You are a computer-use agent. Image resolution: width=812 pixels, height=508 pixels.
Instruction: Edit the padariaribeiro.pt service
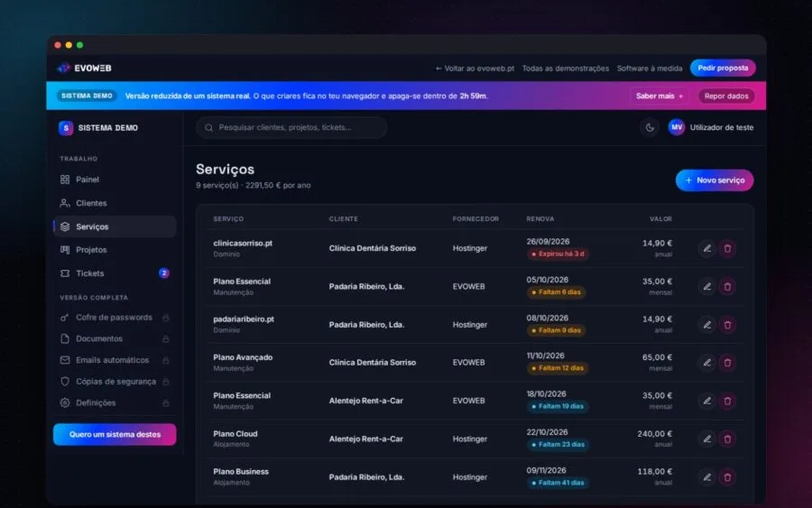(x=706, y=325)
